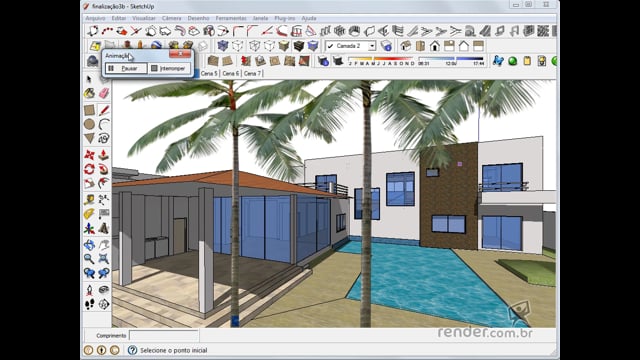Toggle the shadows display button
The image size is (640, 360).
[338, 61]
